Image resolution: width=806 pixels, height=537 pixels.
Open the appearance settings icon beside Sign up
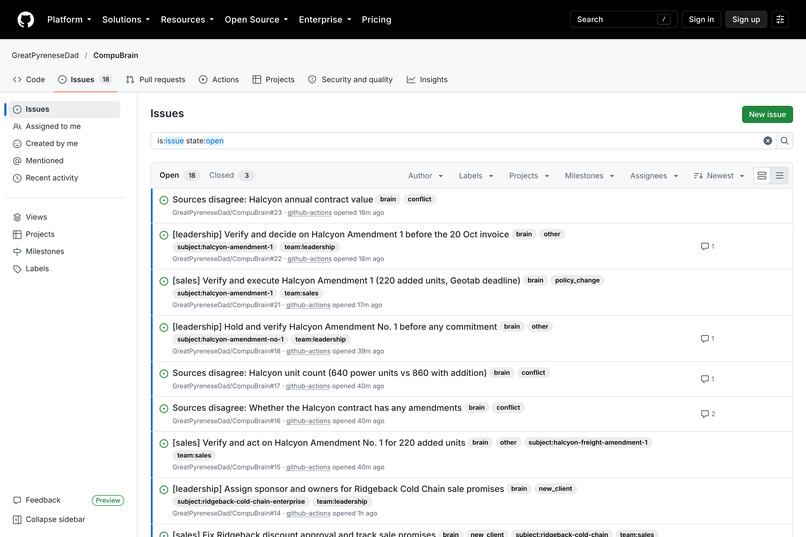780,20
